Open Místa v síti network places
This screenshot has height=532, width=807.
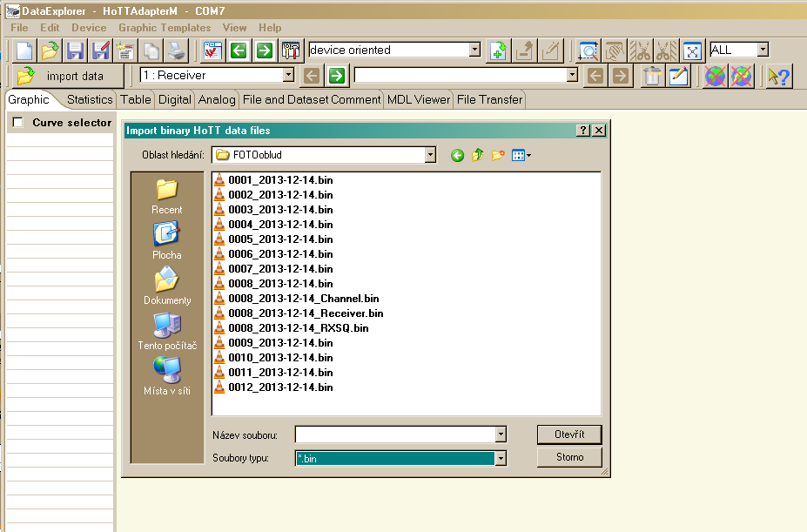166,377
